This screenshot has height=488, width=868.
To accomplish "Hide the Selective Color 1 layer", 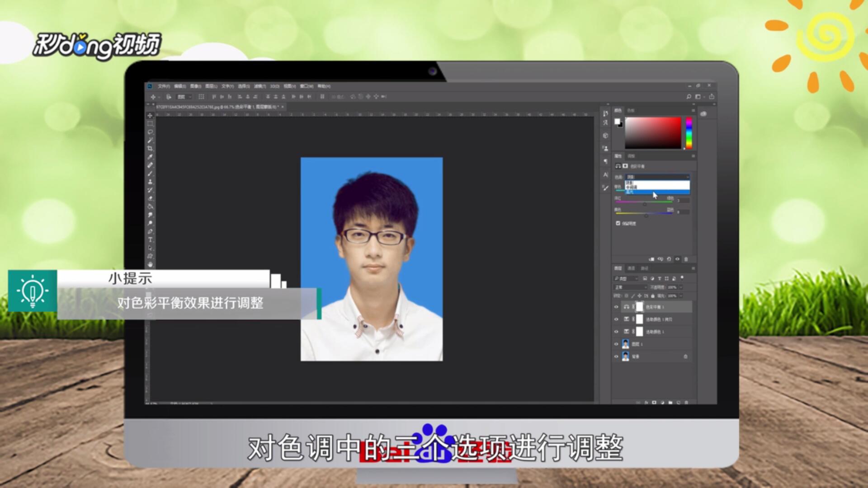I will (x=616, y=332).
